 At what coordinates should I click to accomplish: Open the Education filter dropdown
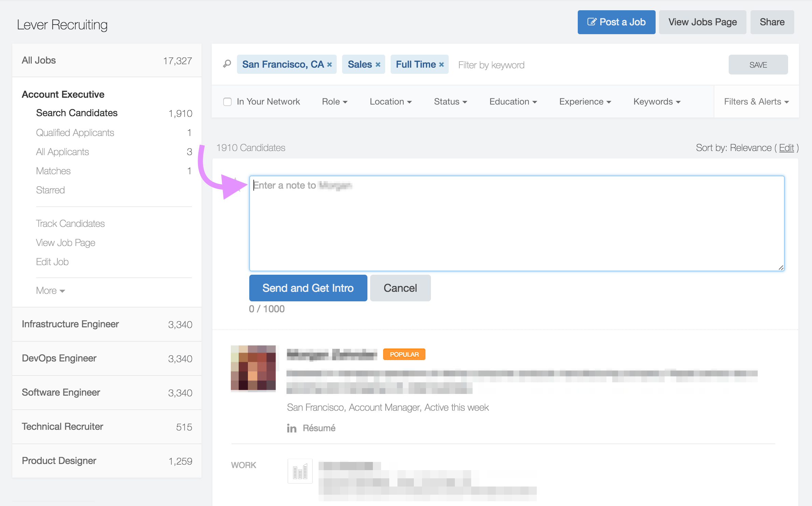(513, 102)
